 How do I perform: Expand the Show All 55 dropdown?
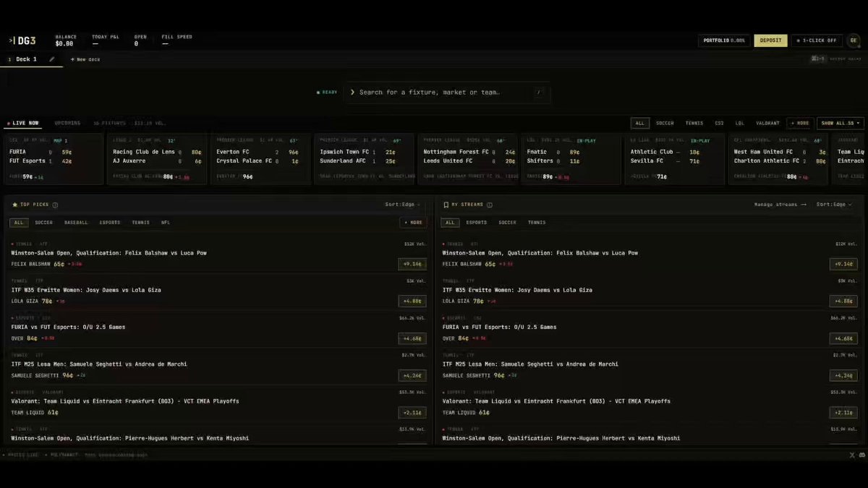pos(841,124)
